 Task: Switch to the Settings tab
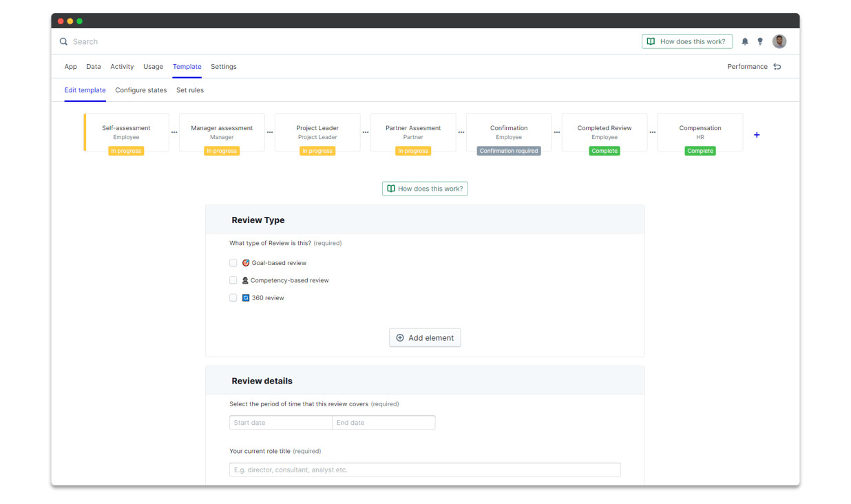223,67
